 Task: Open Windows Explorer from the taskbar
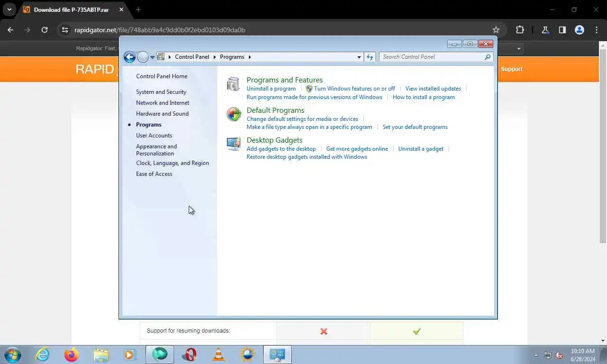(101, 355)
